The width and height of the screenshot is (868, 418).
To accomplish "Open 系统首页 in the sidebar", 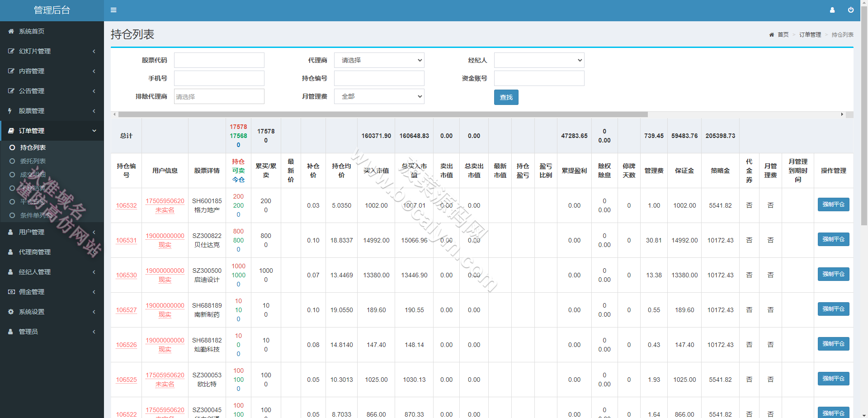I will (x=52, y=31).
